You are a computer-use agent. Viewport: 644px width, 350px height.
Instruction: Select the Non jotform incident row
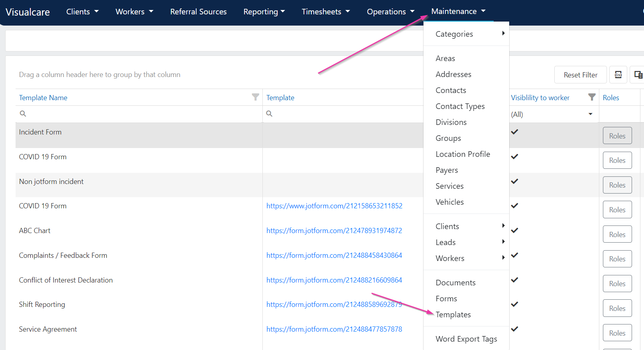tap(219, 185)
